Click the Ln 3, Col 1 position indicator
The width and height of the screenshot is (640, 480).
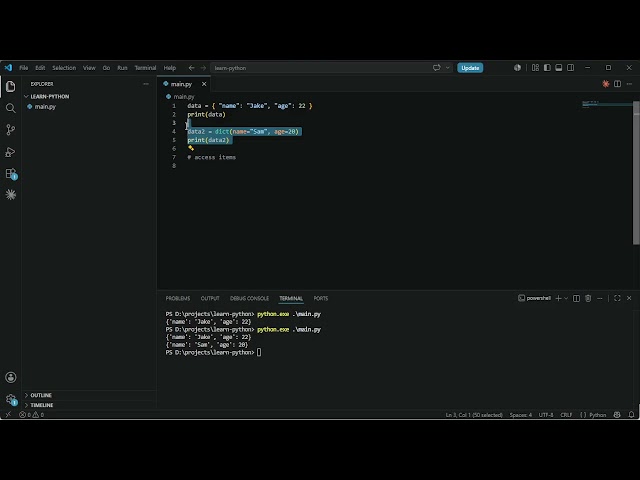click(x=474, y=415)
